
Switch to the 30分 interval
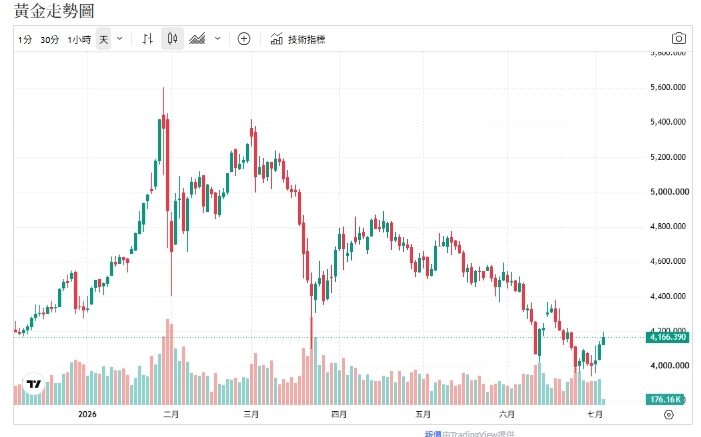click(x=50, y=40)
